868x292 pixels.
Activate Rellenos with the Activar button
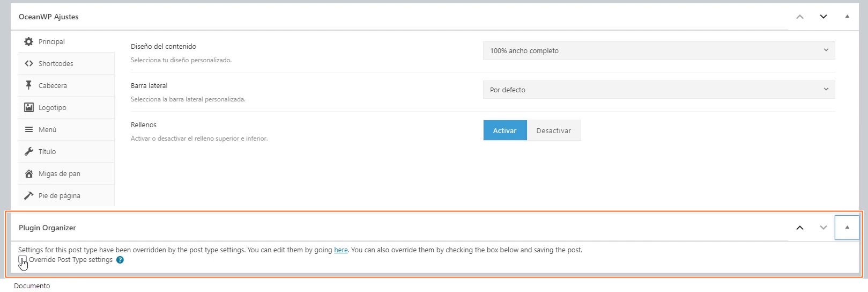pos(505,130)
